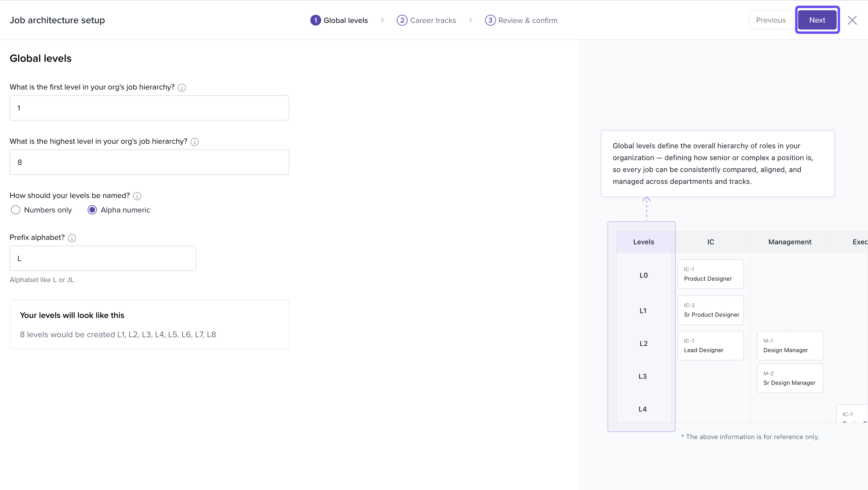Click the Sr Product Designer card
Screen dimensions: 868x490
point(710,310)
